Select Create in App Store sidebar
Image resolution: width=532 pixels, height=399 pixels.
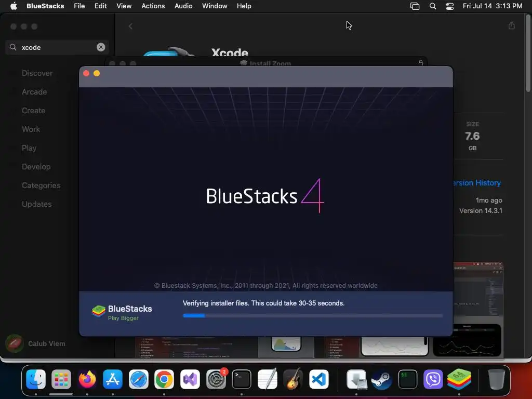click(34, 110)
